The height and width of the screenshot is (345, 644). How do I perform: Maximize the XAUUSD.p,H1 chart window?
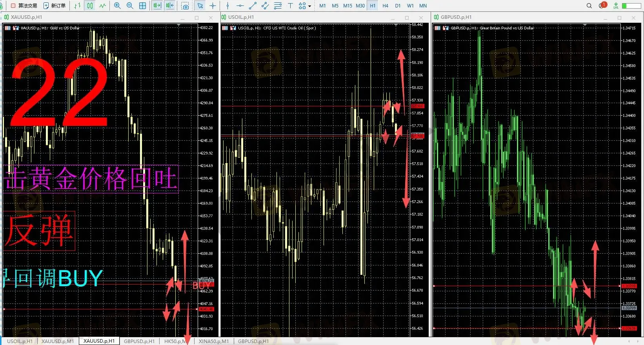(196, 18)
